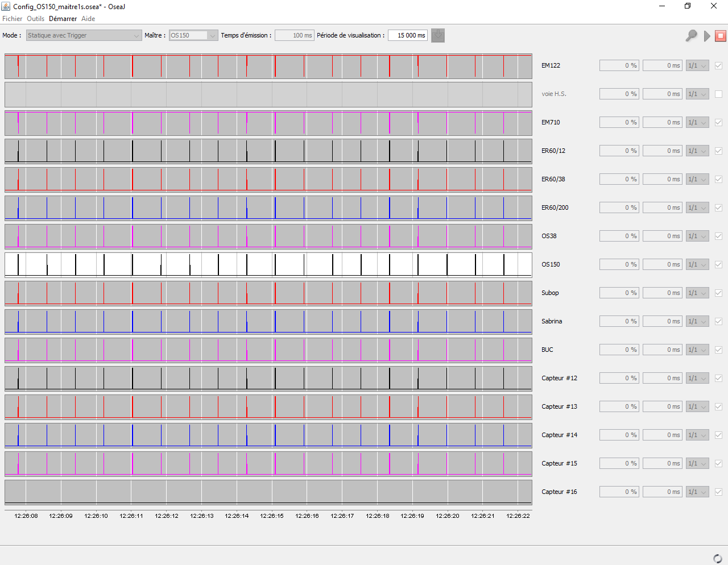Open the Outils menu
This screenshot has width=728, height=565.
point(35,19)
